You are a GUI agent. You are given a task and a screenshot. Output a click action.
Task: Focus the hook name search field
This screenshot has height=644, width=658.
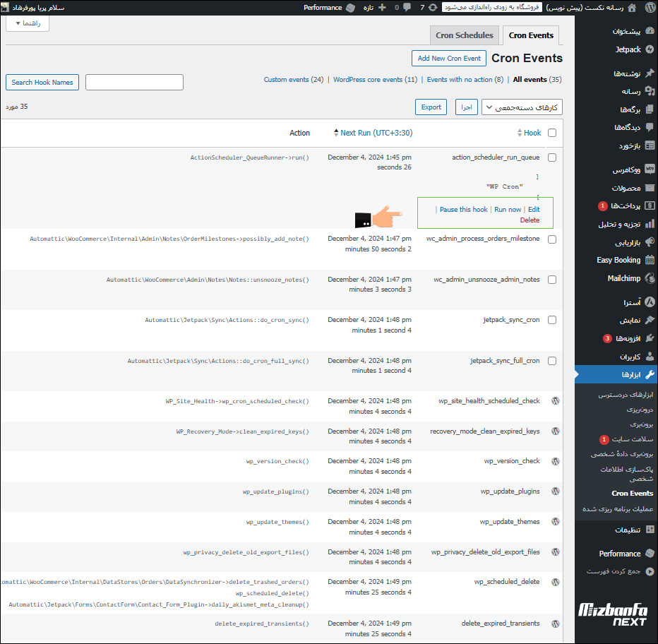pos(134,83)
